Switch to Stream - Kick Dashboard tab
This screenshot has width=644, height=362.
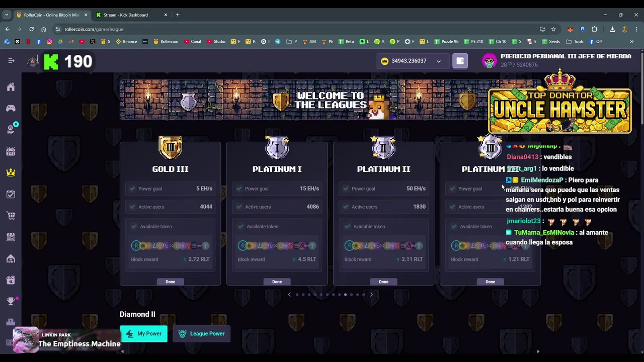[132, 15]
